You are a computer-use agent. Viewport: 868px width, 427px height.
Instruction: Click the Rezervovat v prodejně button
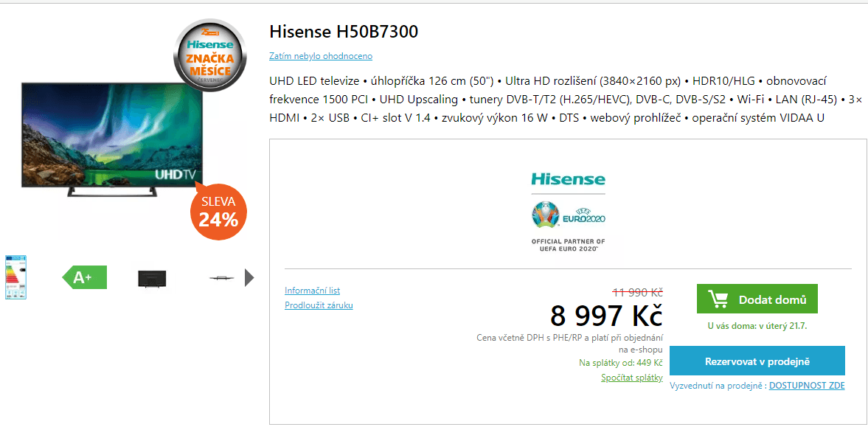[757, 361]
